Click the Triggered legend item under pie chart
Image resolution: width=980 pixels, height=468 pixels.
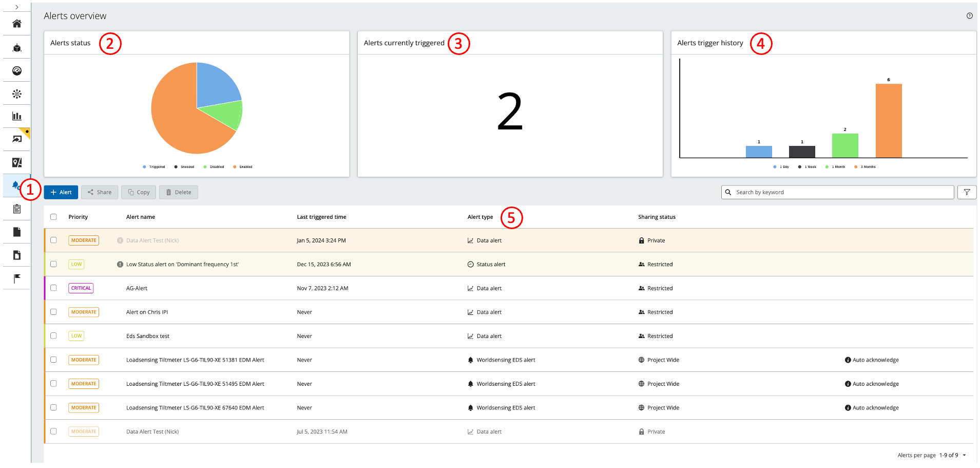(x=154, y=167)
